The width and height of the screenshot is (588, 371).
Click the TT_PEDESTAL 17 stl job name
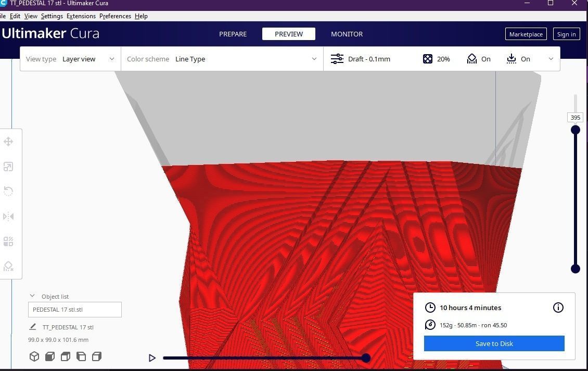(x=68, y=327)
